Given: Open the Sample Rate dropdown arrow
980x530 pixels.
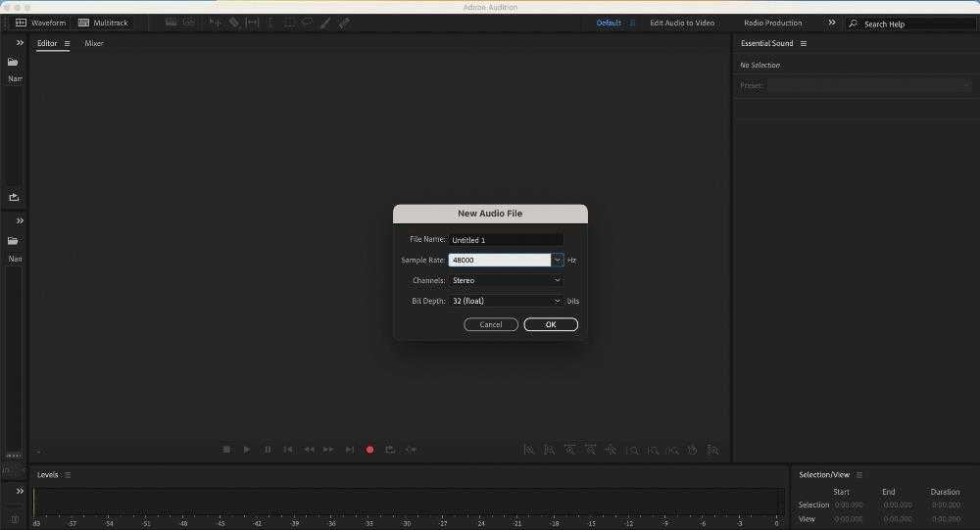Looking at the screenshot, I should (x=558, y=260).
